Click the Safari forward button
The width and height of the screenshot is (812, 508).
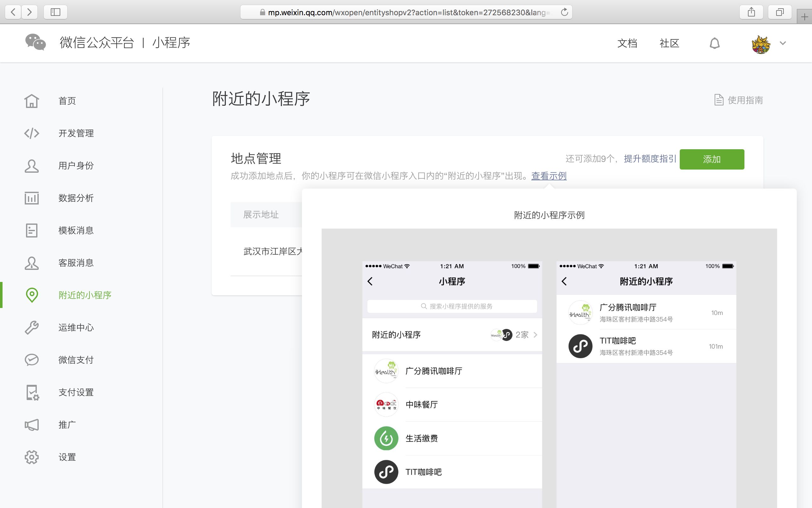pyautogui.click(x=29, y=12)
